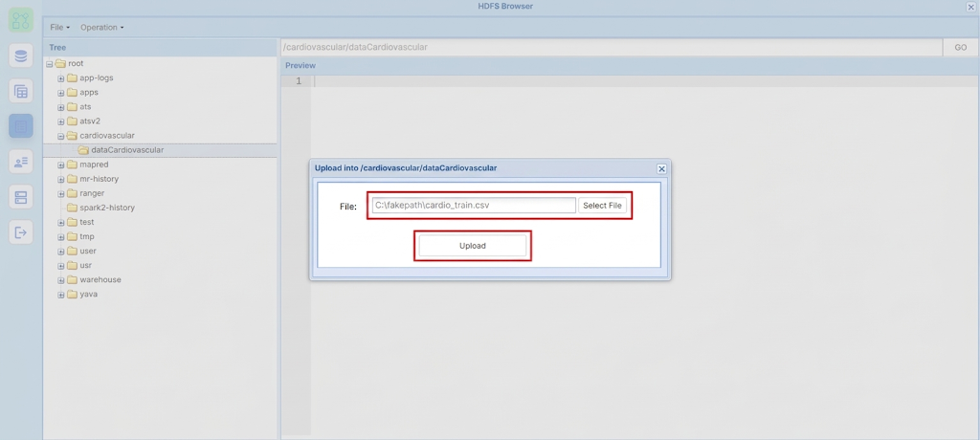Expand the ats folder
980x440 pixels.
pos(60,107)
